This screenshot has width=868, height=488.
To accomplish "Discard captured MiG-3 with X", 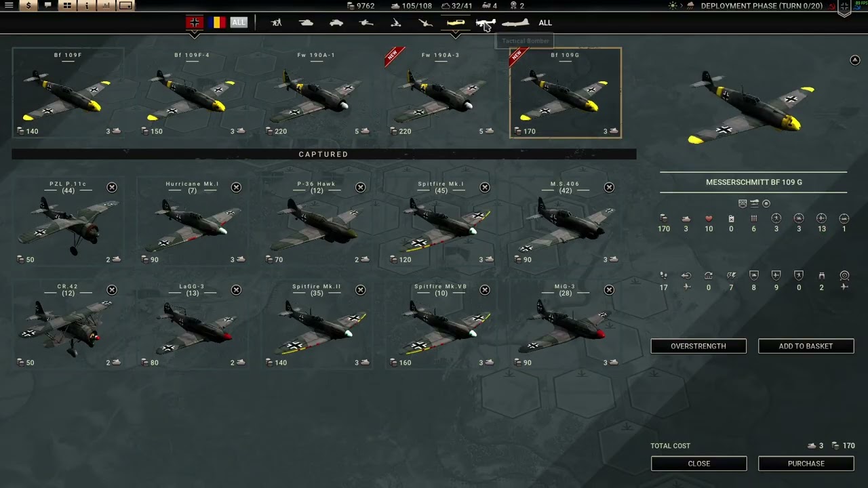I will (x=609, y=290).
